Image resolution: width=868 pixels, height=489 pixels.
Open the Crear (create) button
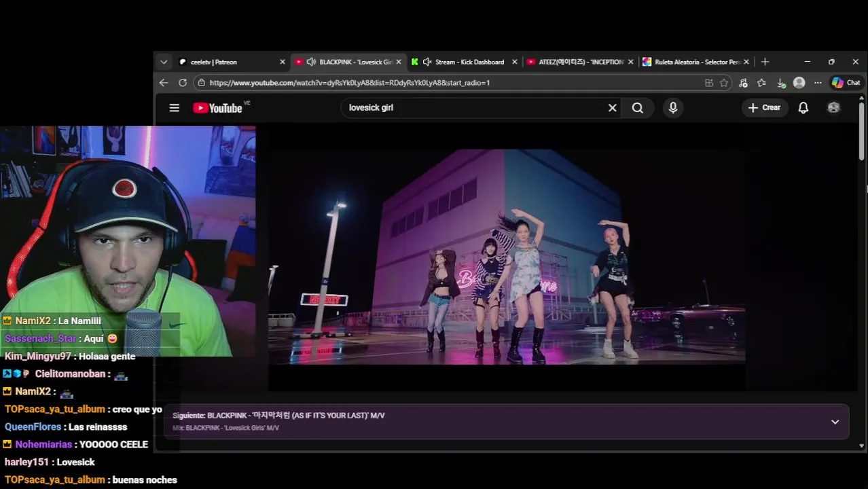pos(765,107)
